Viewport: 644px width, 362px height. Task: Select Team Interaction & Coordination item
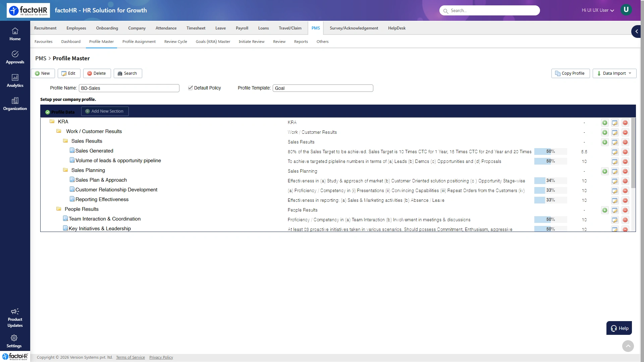tap(105, 219)
